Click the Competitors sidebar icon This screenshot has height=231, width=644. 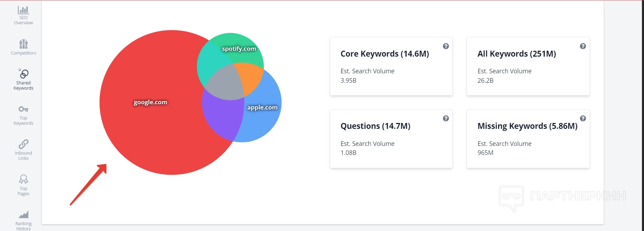click(23, 44)
